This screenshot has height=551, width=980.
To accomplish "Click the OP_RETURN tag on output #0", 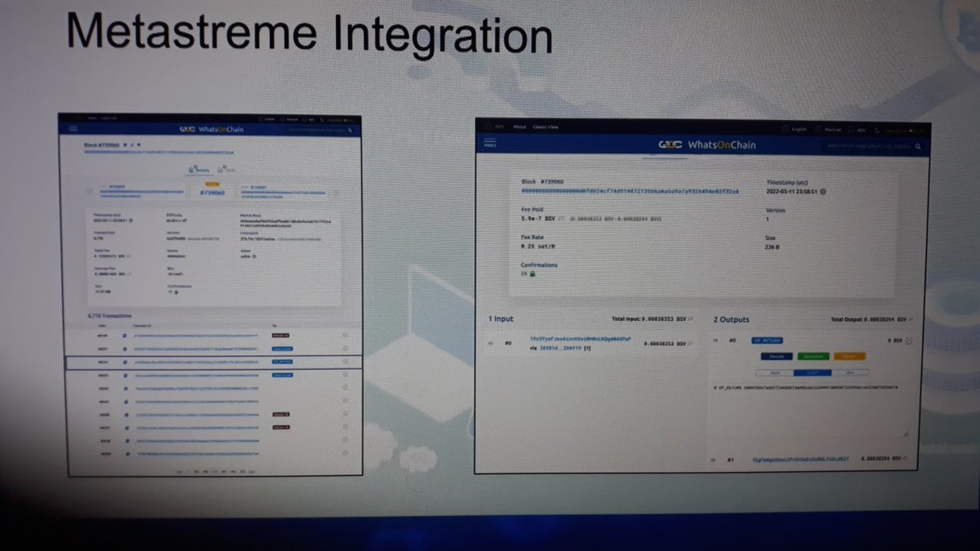I will click(x=768, y=340).
